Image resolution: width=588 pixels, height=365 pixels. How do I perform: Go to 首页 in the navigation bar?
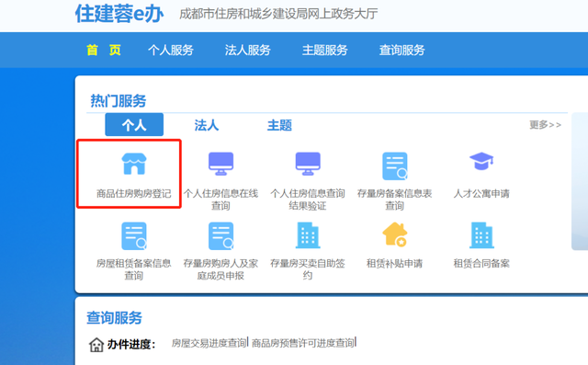coord(104,50)
